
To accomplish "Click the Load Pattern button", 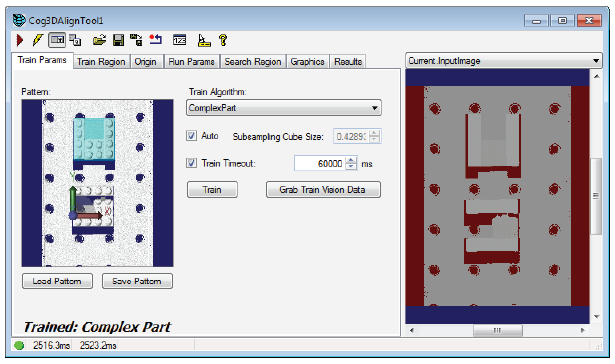I will point(57,281).
